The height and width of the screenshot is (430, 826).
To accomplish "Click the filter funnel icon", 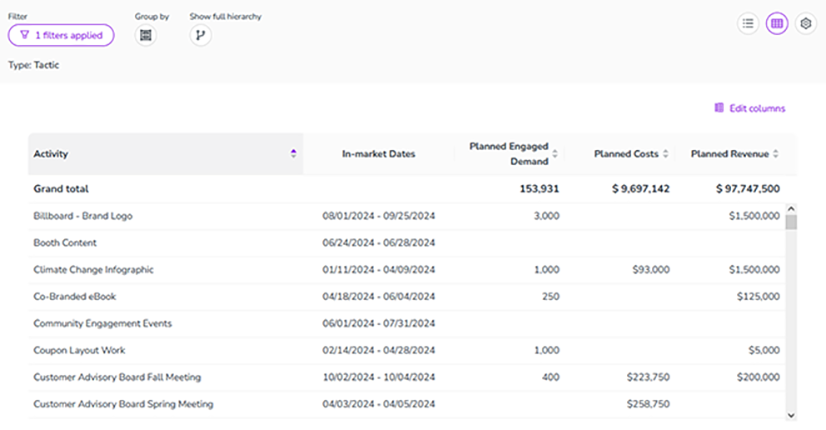I will tap(24, 35).
